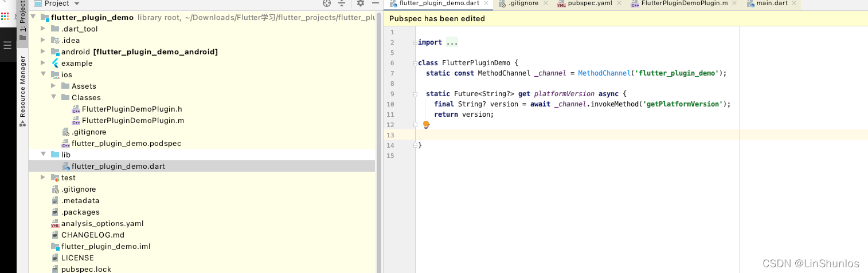Select analysis_options.yaml file
The height and width of the screenshot is (273, 868).
coord(102,223)
